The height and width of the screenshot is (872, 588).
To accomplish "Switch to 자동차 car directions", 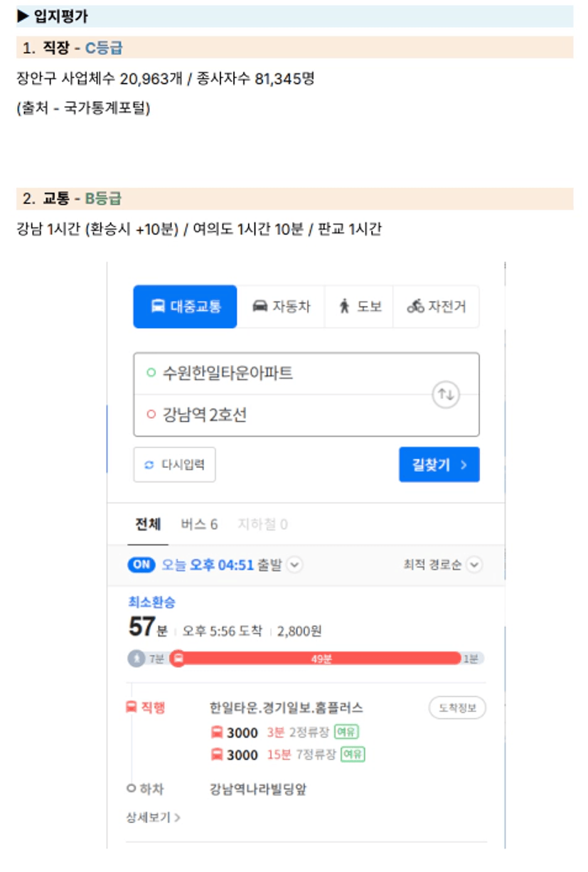I will tap(281, 307).
